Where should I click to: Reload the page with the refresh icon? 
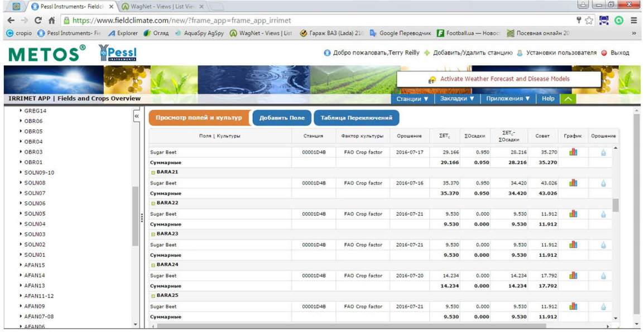(38, 21)
